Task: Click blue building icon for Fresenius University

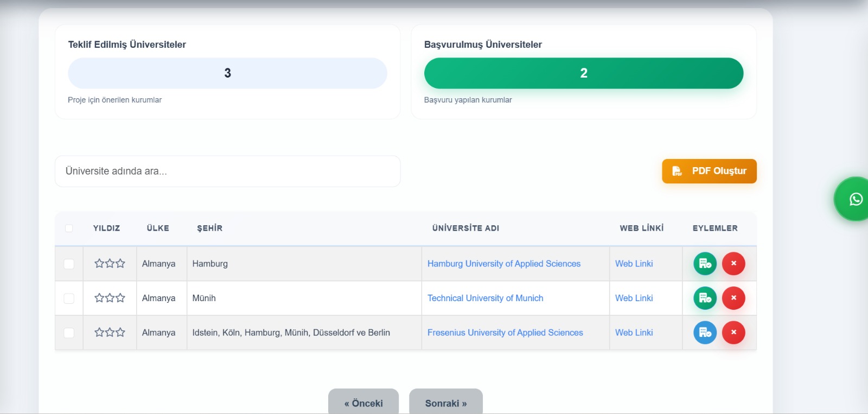Action: (x=705, y=333)
